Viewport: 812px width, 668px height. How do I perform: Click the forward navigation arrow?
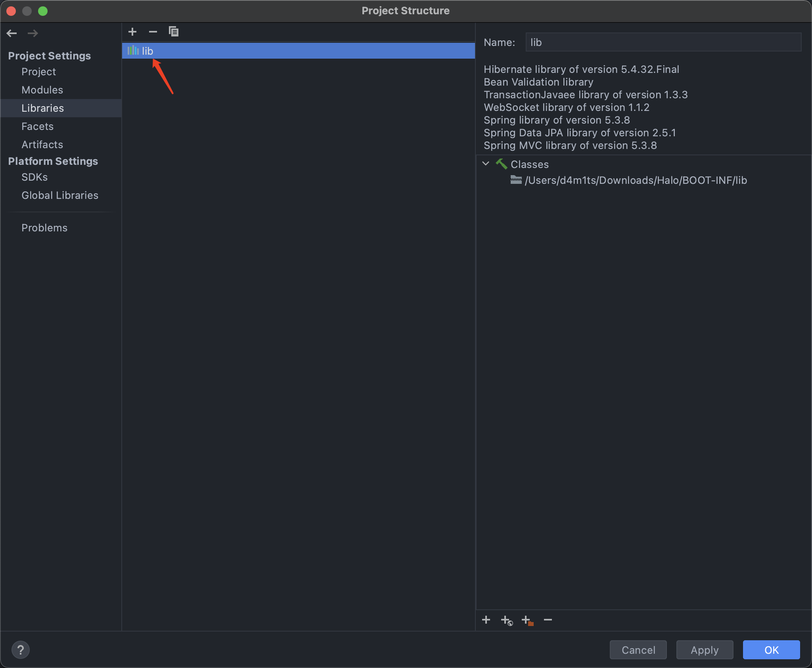click(33, 33)
